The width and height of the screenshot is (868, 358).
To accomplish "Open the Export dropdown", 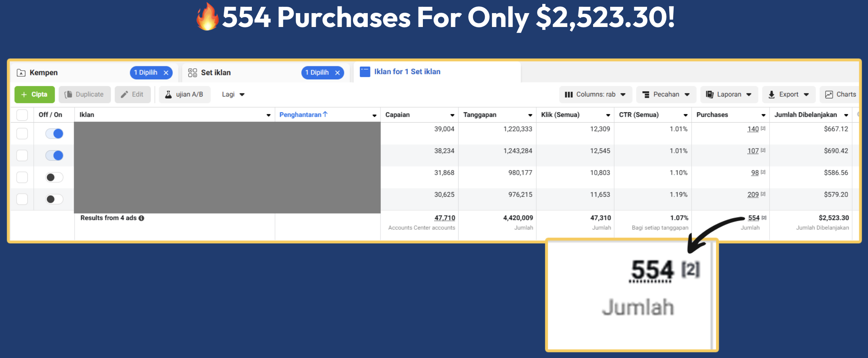I will click(x=789, y=94).
